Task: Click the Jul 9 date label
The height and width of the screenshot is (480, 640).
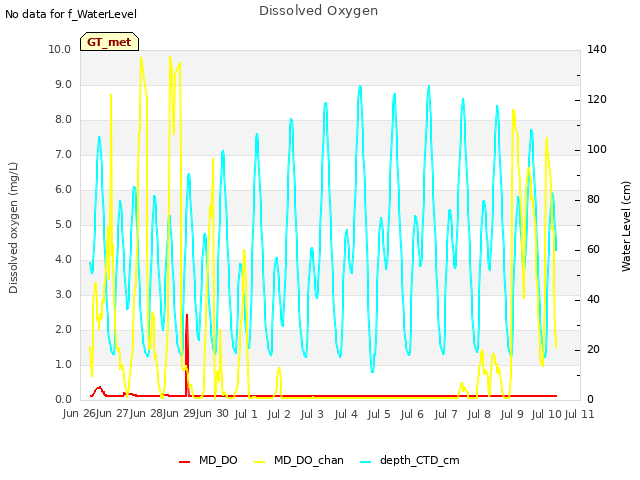Action: [x=512, y=414]
